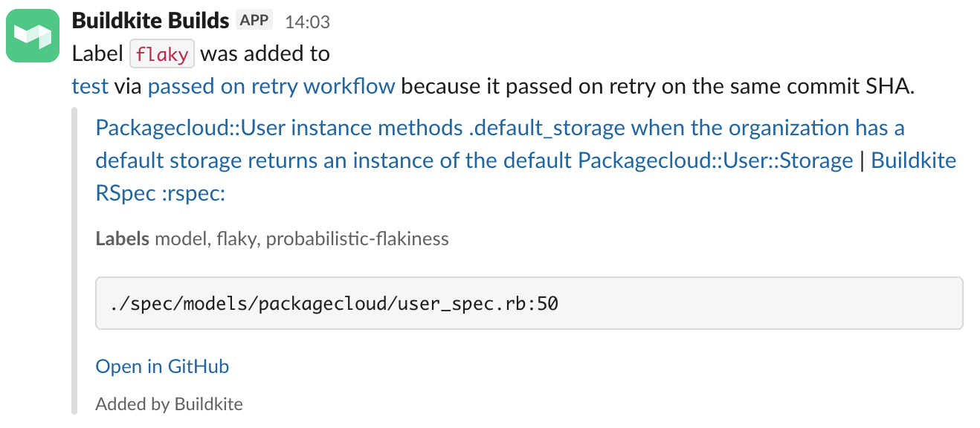Click the APP badge next to bot name
980x428 pixels.
pyautogui.click(x=254, y=20)
